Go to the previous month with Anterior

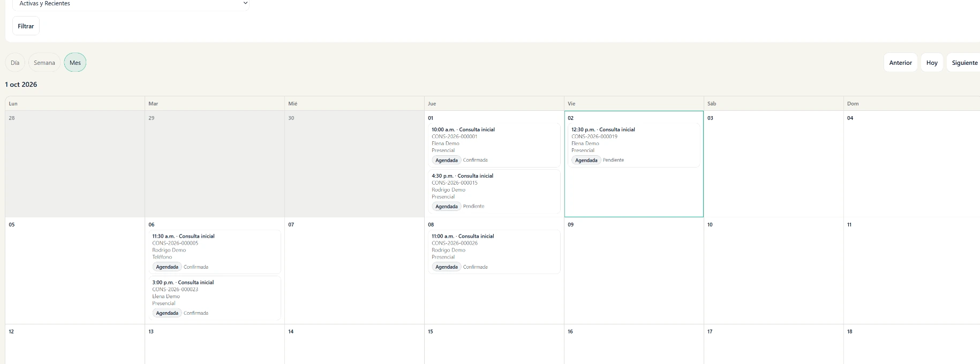pyautogui.click(x=900, y=63)
